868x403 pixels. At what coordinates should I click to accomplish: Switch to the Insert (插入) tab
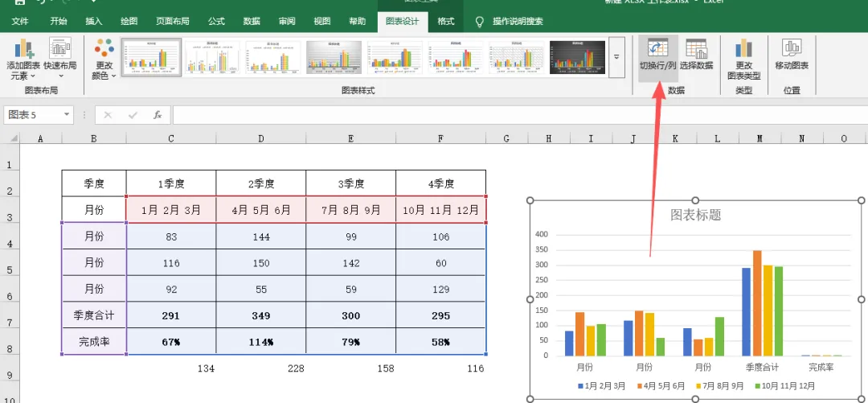(93, 22)
